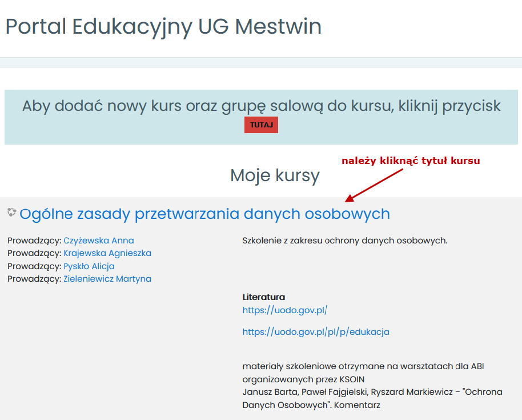Click the Moje kursy section heading

tap(275, 175)
